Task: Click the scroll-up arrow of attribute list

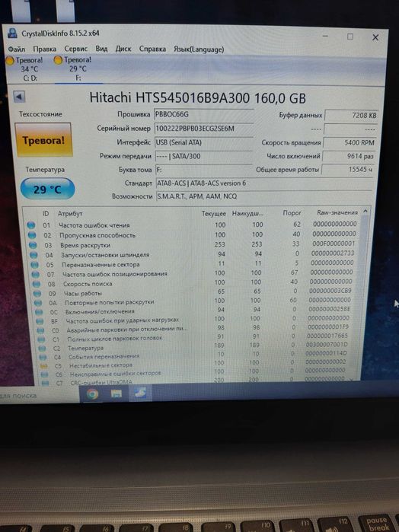Action: (365, 211)
